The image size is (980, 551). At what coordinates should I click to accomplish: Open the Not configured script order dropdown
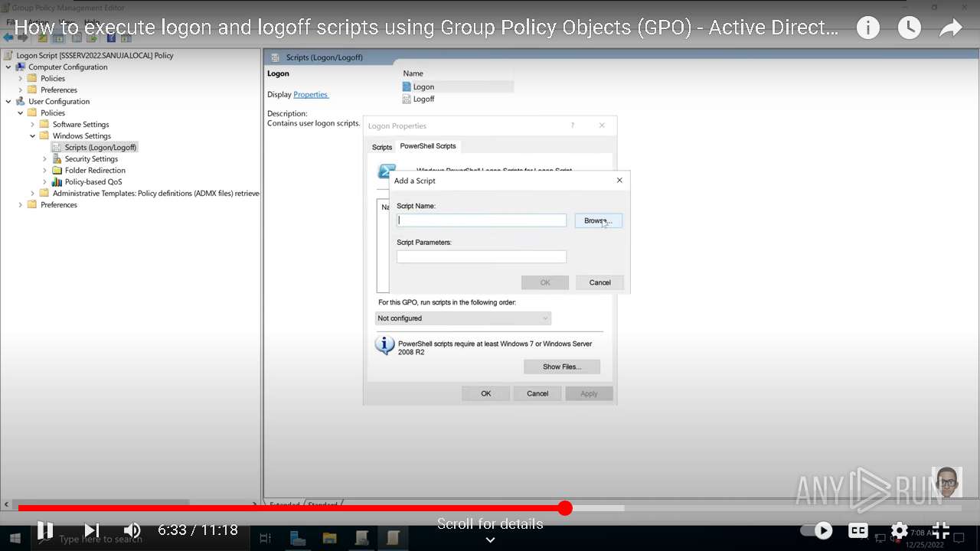[463, 318]
